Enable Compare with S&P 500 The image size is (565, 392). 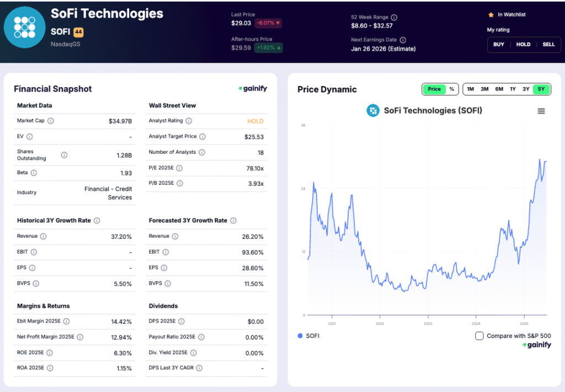(479, 335)
